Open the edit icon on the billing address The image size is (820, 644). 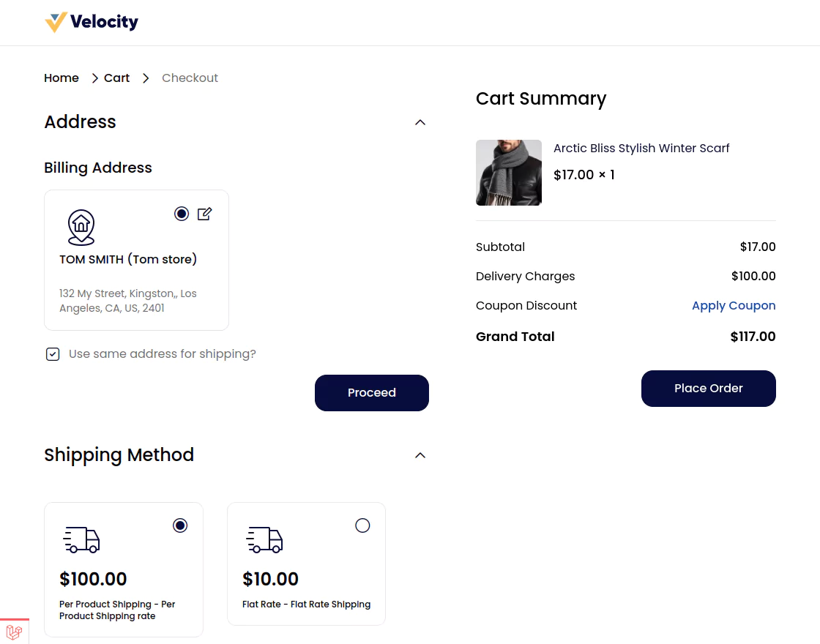(205, 214)
